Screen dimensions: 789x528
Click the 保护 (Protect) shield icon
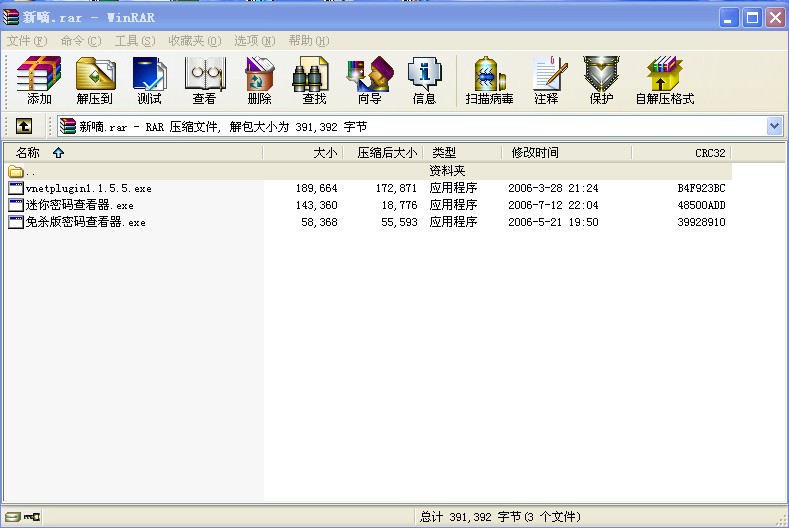tap(601, 80)
